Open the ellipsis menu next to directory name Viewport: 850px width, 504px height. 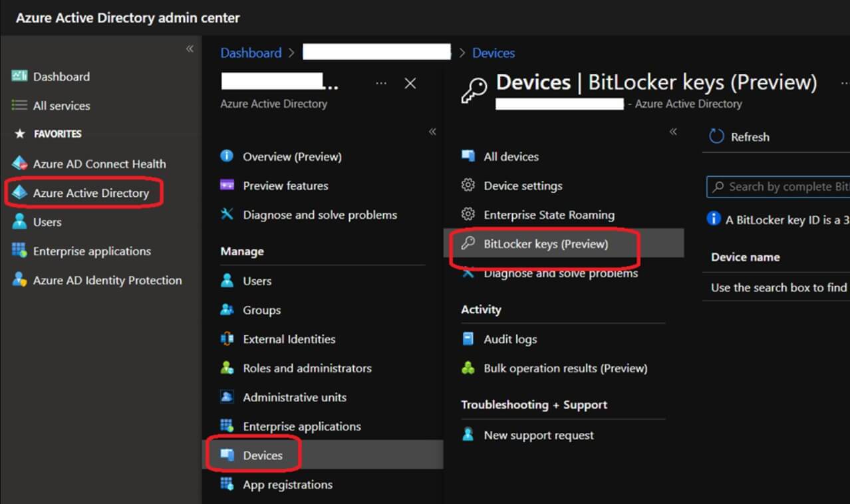381,83
